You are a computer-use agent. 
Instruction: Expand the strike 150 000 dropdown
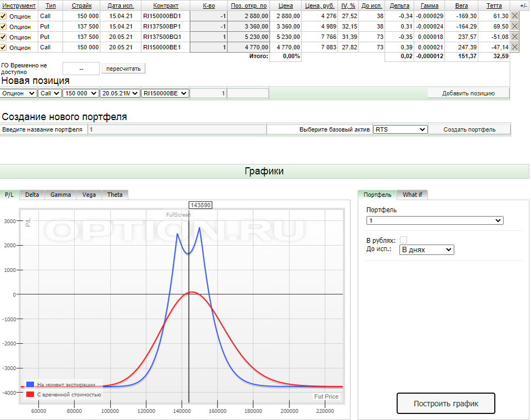pyautogui.click(x=81, y=93)
